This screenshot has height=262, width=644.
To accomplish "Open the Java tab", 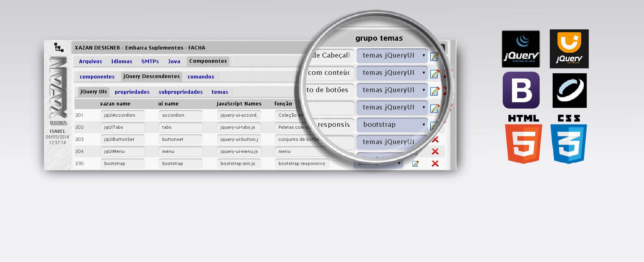I will 174,62.
